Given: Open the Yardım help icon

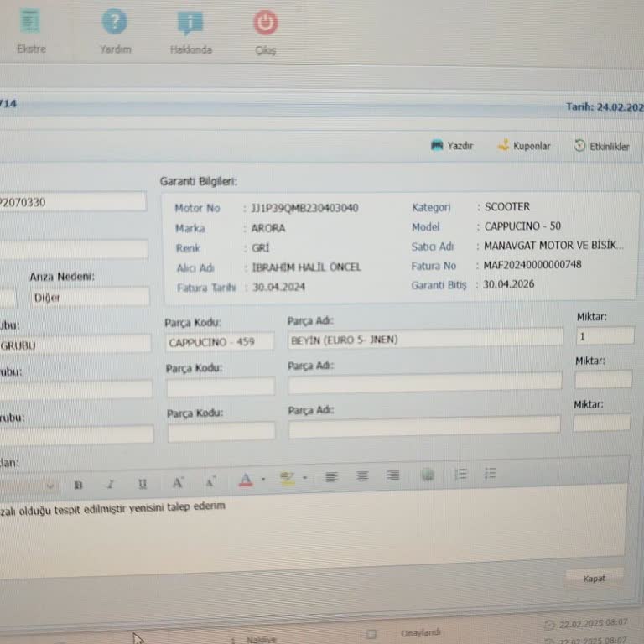Looking at the screenshot, I should [115, 23].
